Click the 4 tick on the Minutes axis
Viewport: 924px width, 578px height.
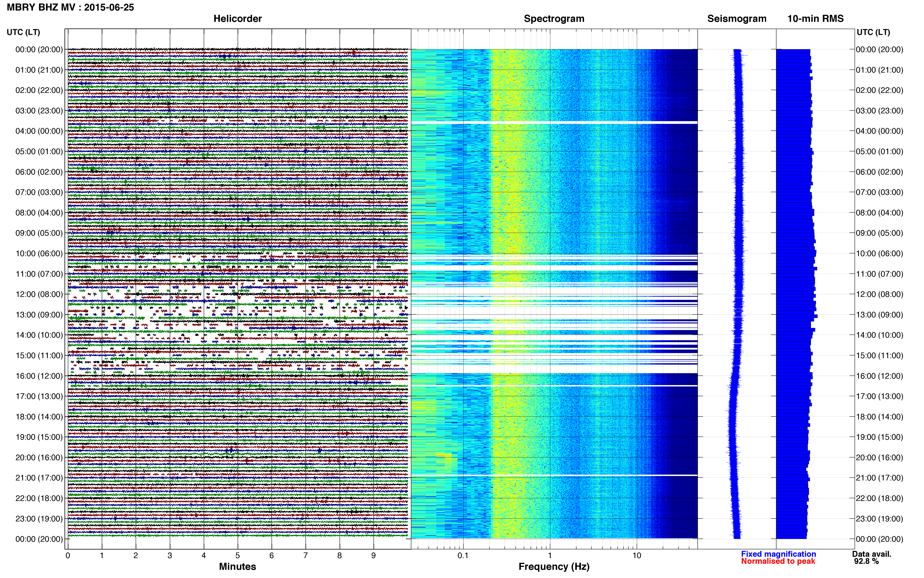tap(204, 555)
